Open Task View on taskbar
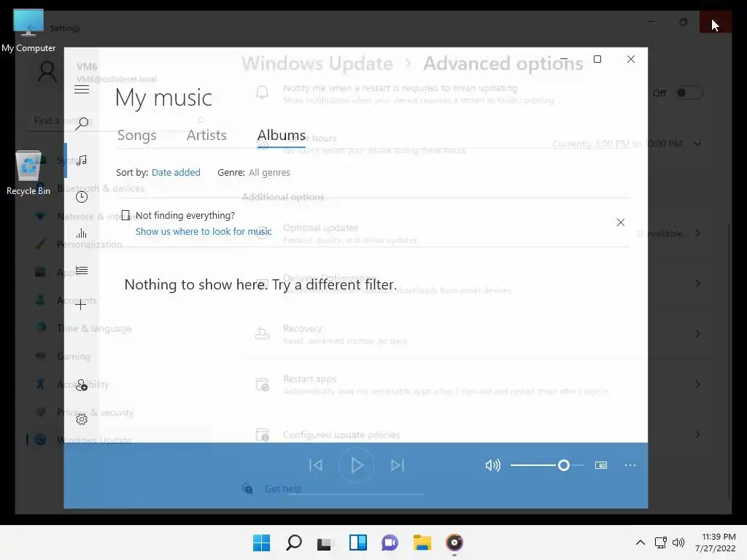This screenshot has width=747, height=560. point(325,542)
